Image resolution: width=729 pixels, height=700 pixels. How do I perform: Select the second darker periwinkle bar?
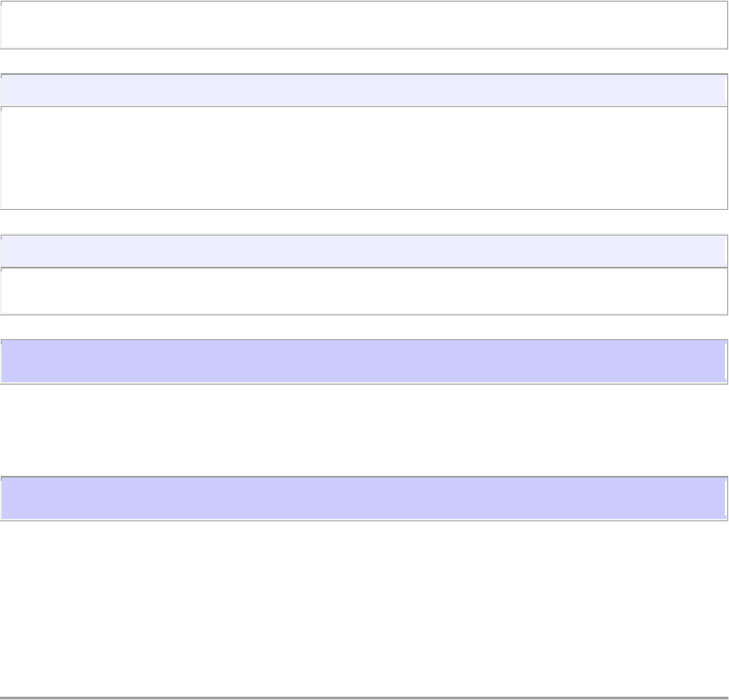coord(363,497)
